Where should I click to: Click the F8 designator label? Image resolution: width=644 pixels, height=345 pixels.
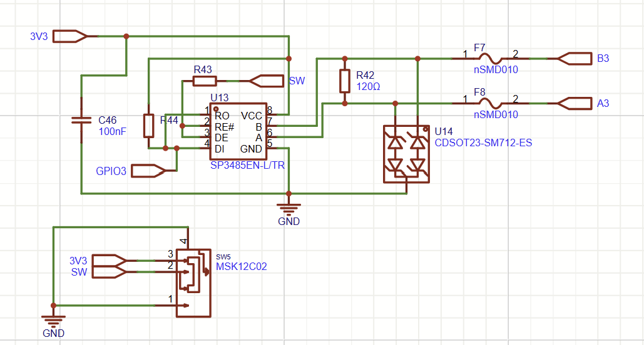pyautogui.click(x=479, y=92)
